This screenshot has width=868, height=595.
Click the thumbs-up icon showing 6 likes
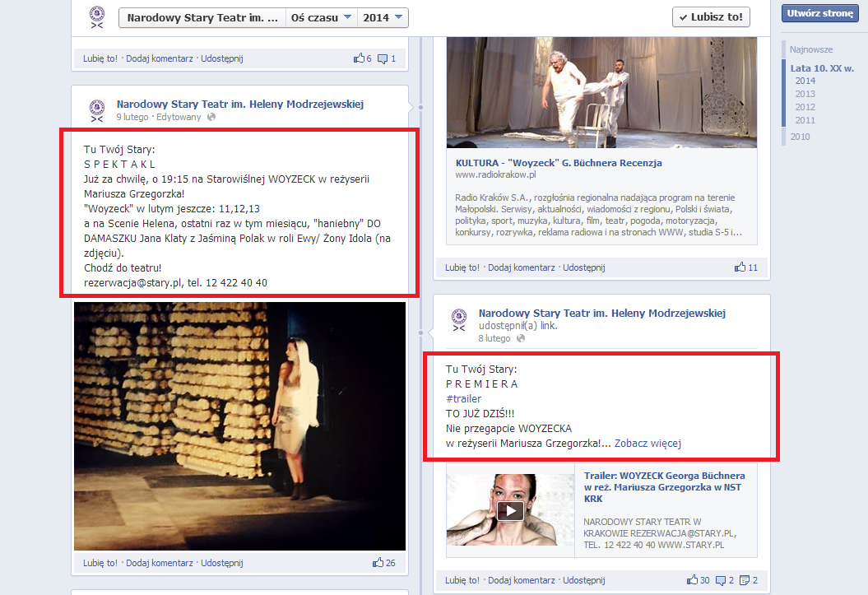[x=360, y=58]
